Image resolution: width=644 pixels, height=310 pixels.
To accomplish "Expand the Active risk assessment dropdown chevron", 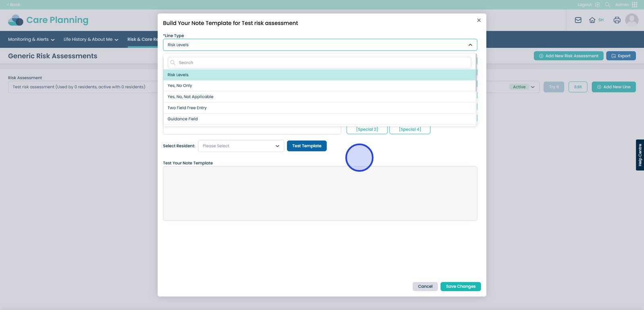I will point(533,87).
